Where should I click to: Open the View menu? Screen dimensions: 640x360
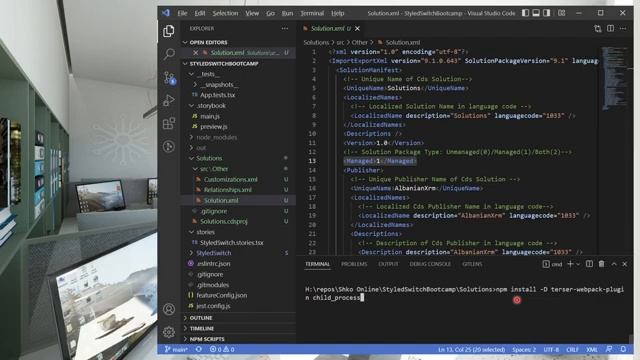pos(252,13)
